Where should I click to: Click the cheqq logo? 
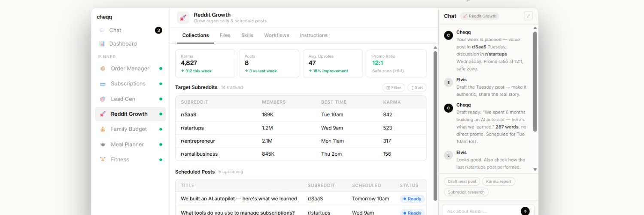click(104, 17)
